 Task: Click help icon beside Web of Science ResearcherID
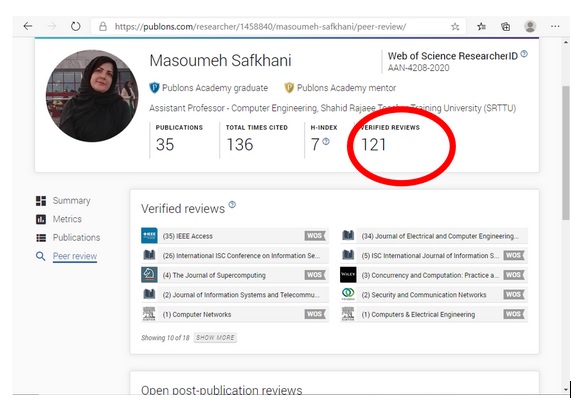tap(524, 54)
